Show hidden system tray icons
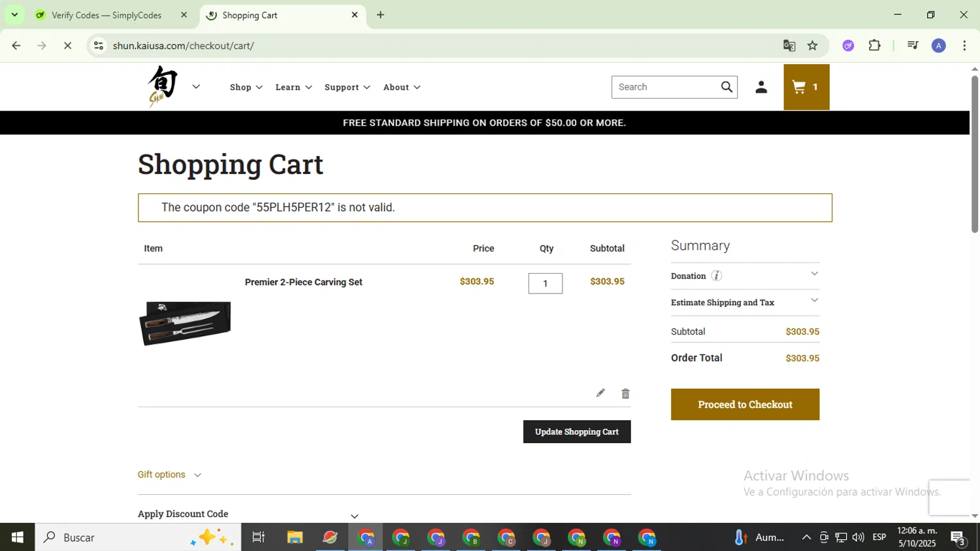 point(806,537)
